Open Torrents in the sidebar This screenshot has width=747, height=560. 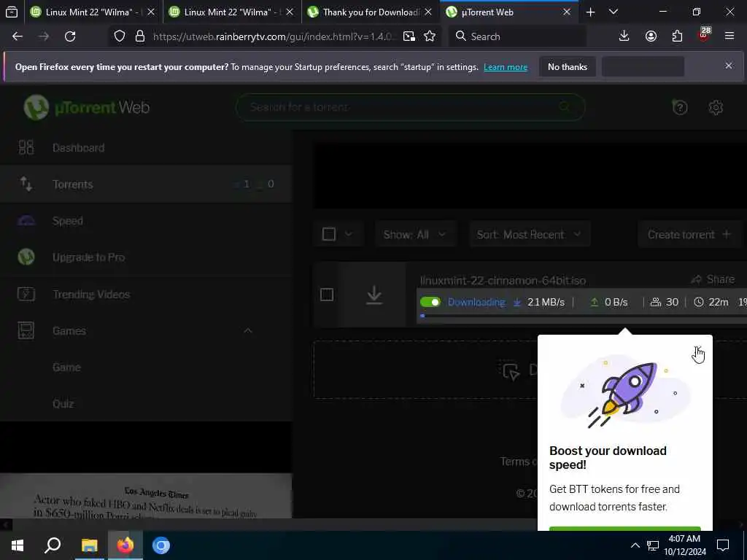[x=145, y=184]
